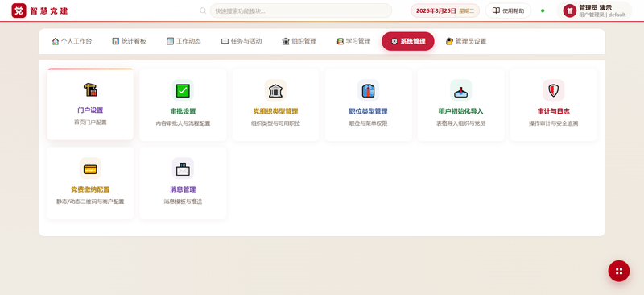This screenshot has width=644, height=295.
Task: Open the 党组织类型管理 bank icon
Action: point(275,90)
